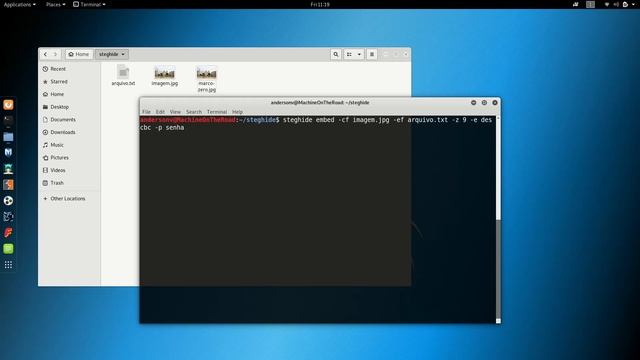Launch Terminal from the dock
Image resolution: width=640 pixels, height=360 pixels.
point(8,120)
